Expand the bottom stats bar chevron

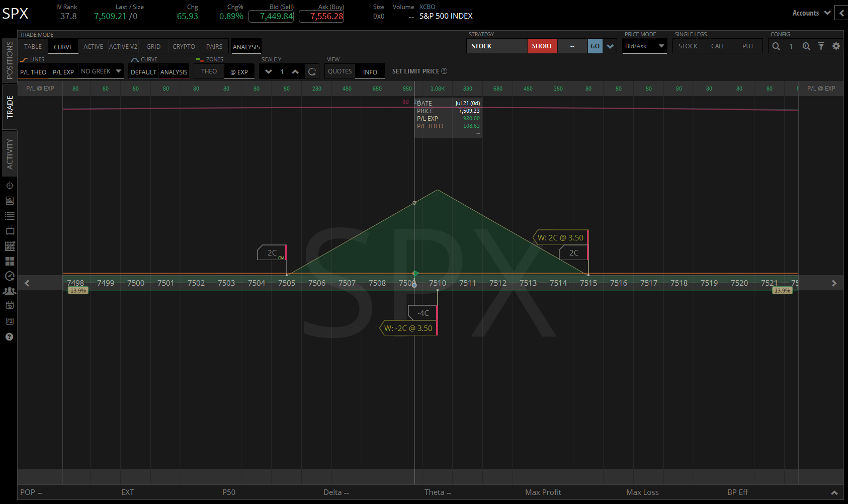[x=834, y=493]
